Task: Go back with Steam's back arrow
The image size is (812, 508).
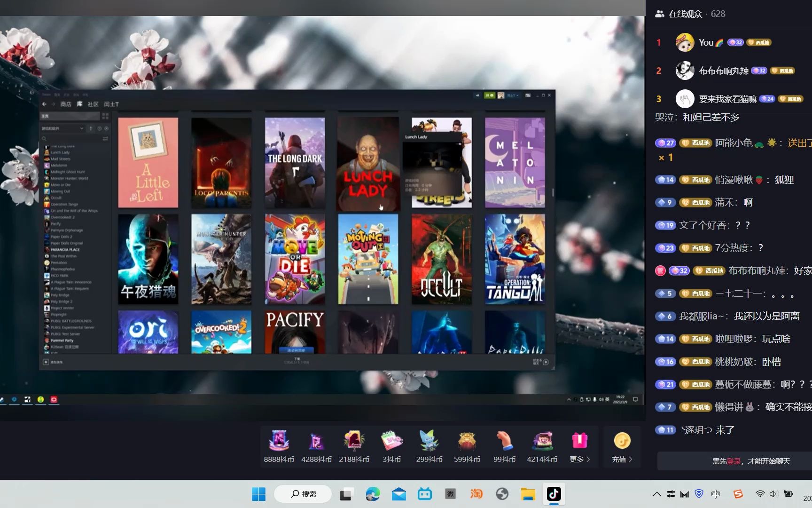Action: 44,104
